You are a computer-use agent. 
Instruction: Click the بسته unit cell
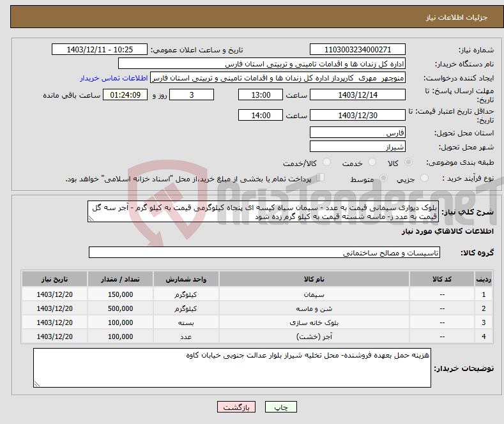(x=186, y=322)
